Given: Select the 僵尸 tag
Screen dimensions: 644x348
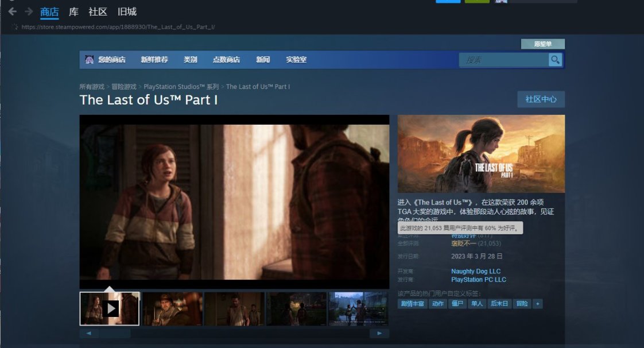Looking at the screenshot, I should [x=457, y=304].
